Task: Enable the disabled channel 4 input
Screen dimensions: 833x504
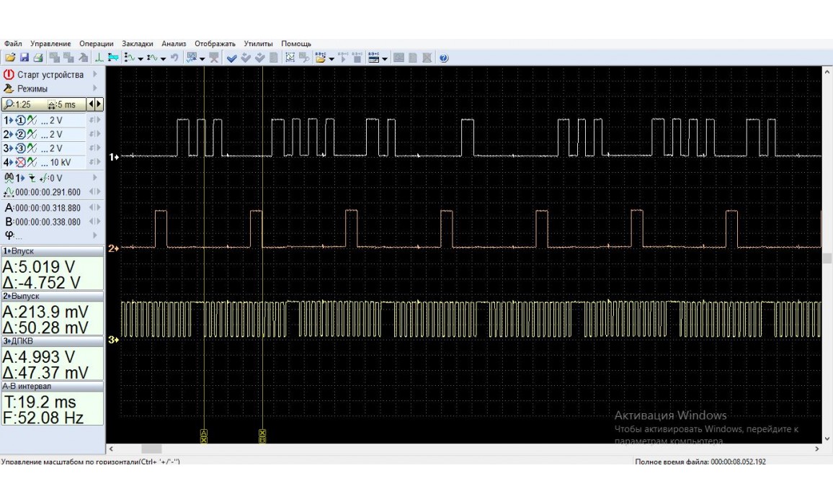Action: coord(21,162)
